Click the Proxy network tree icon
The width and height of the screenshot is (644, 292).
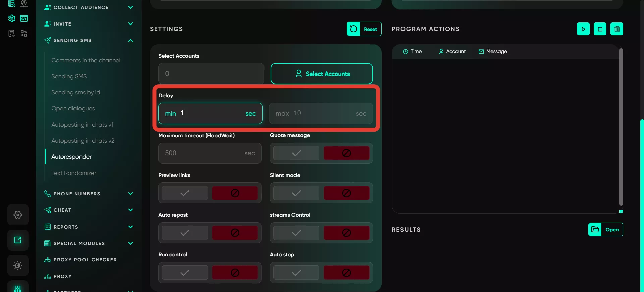click(x=48, y=276)
